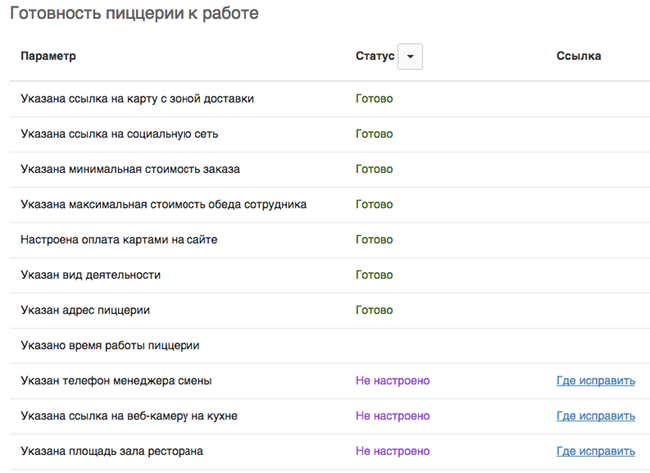Click the Статус column header text
Viewport: 650px width, 473px height.
coord(375,56)
